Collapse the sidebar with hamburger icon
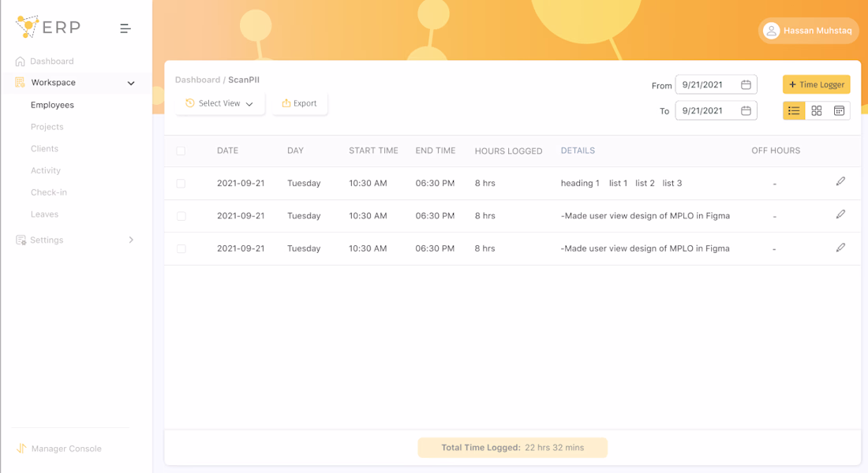The width and height of the screenshot is (868, 473). (125, 28)
